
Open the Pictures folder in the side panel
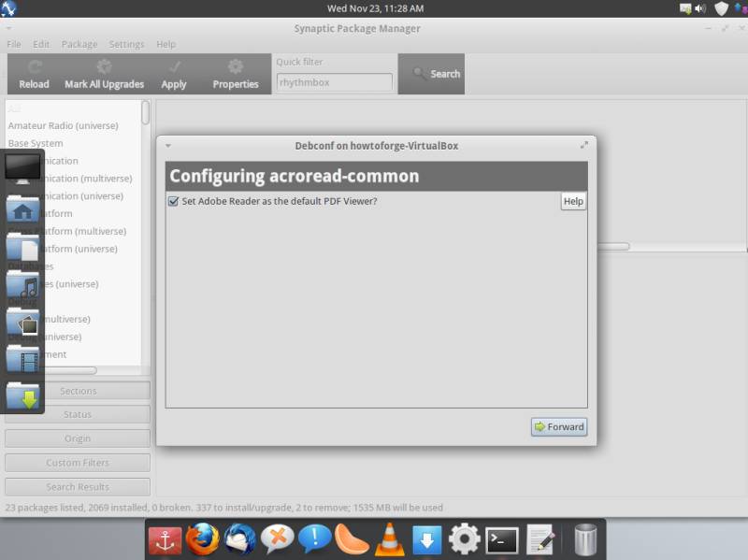point(22,322)
